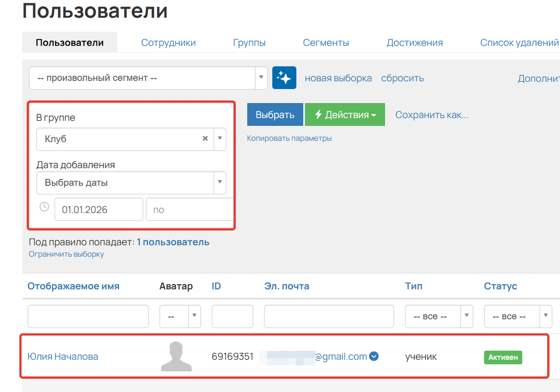Clear the Клуб group filter via x icon
This screenshot has width=560, height=392.
coord(205,138)
